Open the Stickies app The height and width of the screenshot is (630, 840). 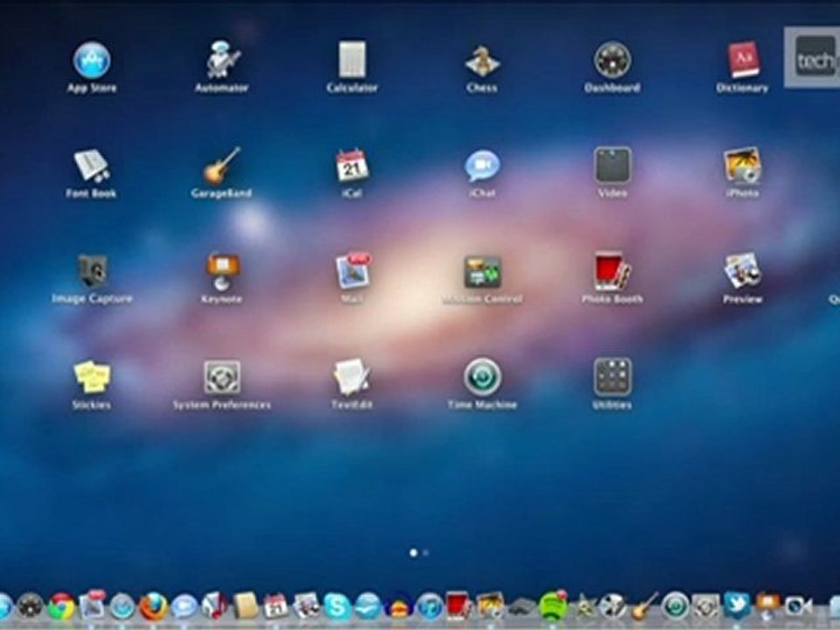92,377
